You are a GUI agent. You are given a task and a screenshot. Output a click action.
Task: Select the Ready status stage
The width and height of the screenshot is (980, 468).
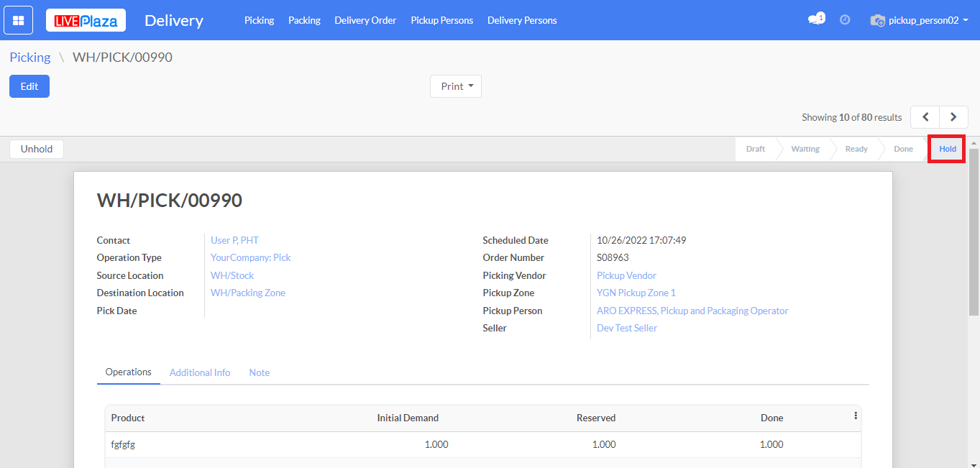click(856, 149)
